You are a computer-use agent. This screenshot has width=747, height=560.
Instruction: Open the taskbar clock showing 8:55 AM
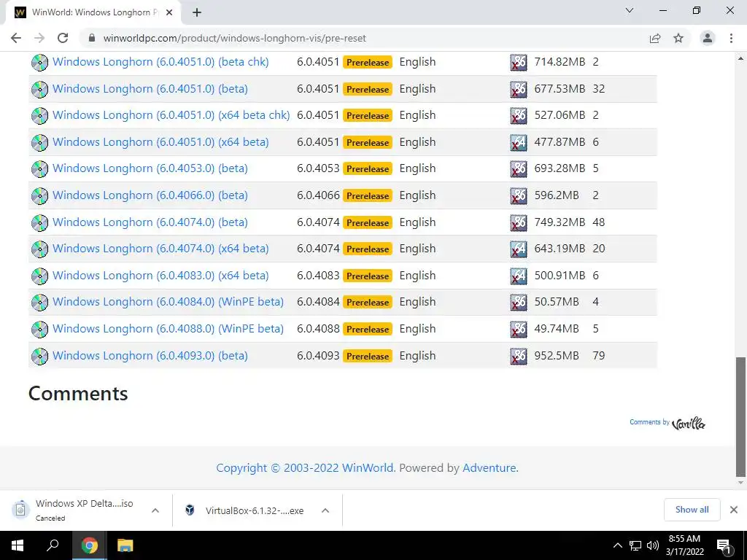pyautogui.click(x=684, y=545)
